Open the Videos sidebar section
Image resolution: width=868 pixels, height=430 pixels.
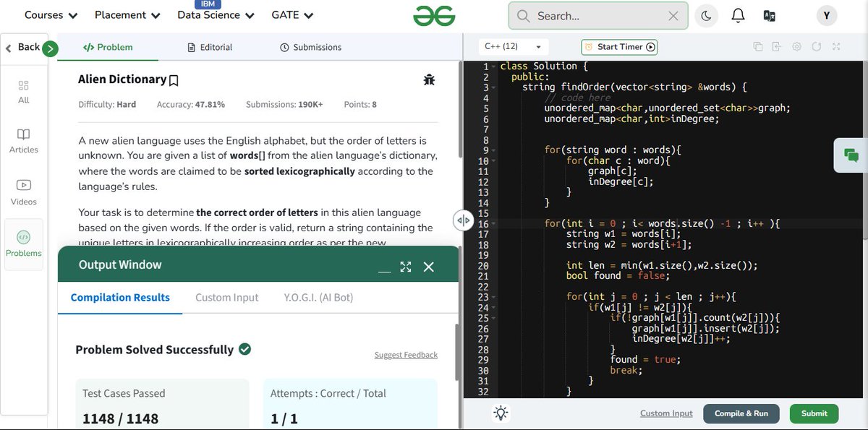(x=24, y=192)
